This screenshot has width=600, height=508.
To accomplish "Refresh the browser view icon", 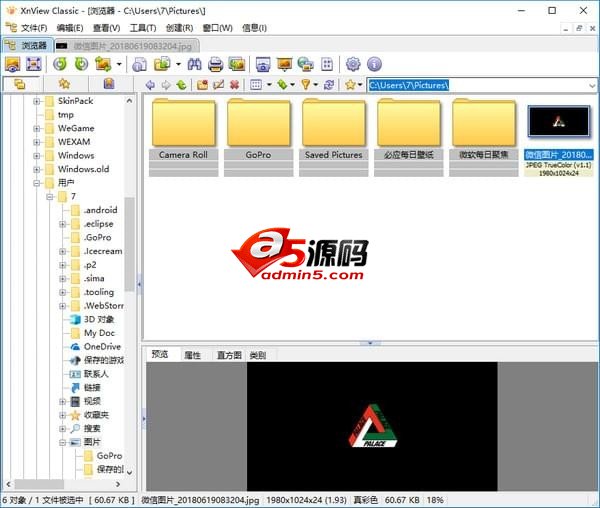I will click(329, 85).
